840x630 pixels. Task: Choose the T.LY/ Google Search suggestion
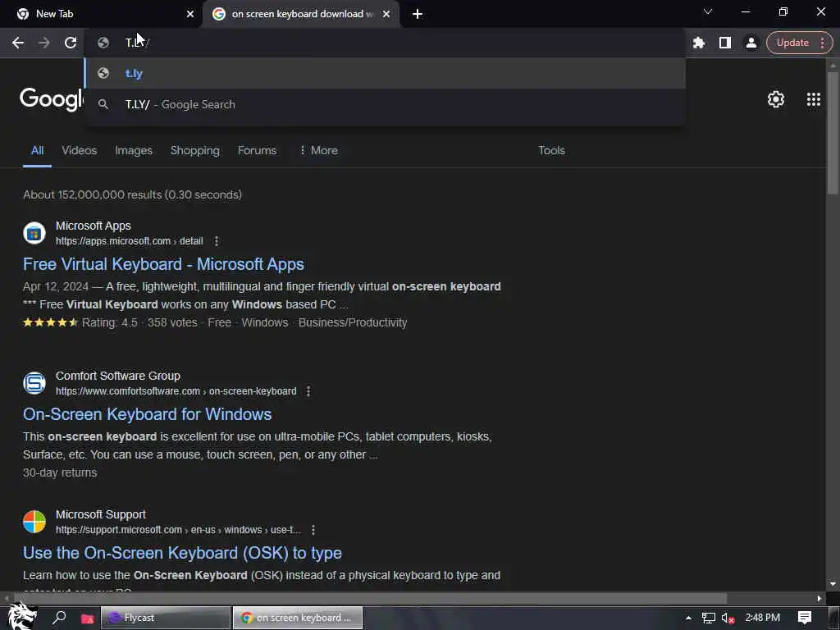tap(385, 104)
